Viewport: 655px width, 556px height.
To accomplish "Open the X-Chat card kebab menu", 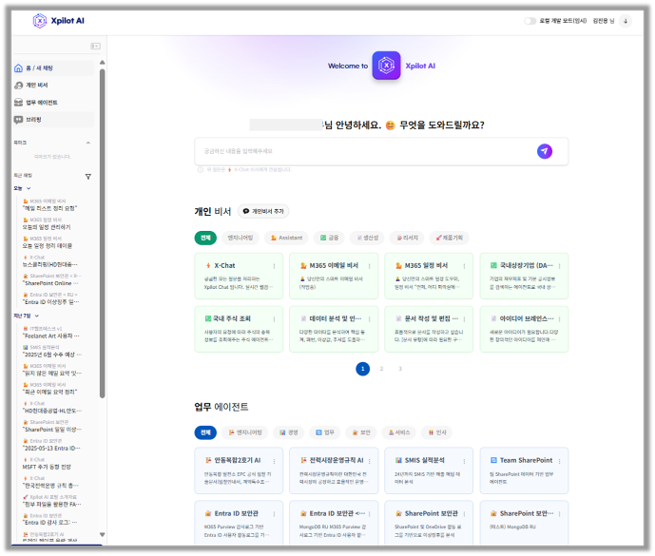I will click(274, 266).
